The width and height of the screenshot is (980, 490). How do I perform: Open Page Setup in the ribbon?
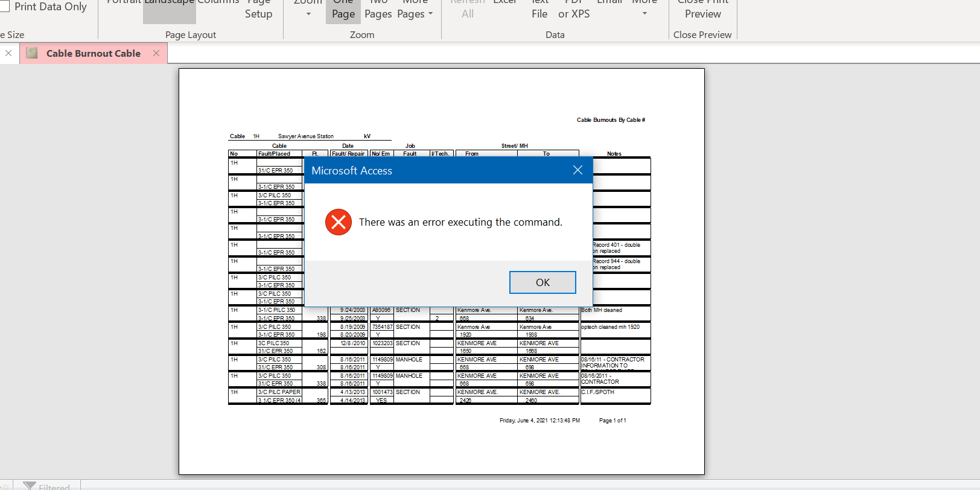click(x=258, y=8)
